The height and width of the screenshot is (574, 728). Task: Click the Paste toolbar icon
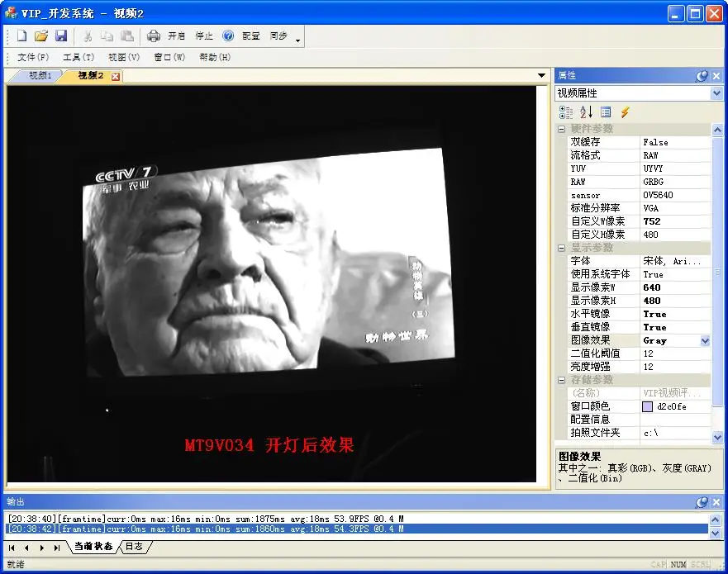point(126,36)
